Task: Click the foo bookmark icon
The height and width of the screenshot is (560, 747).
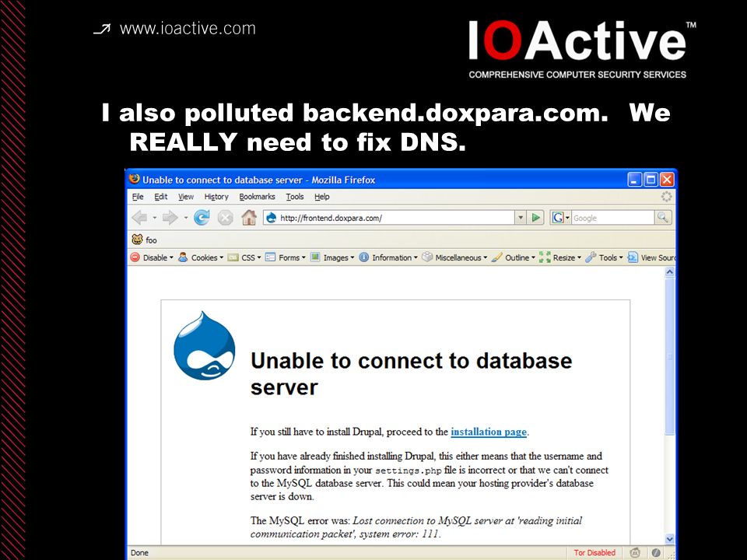Action: [x=137, y=240]
